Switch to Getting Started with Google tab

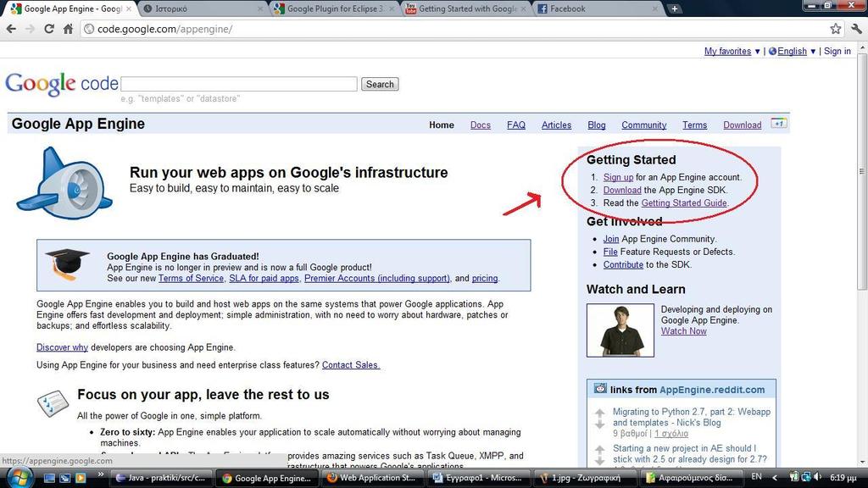click(x=467, y=8)
